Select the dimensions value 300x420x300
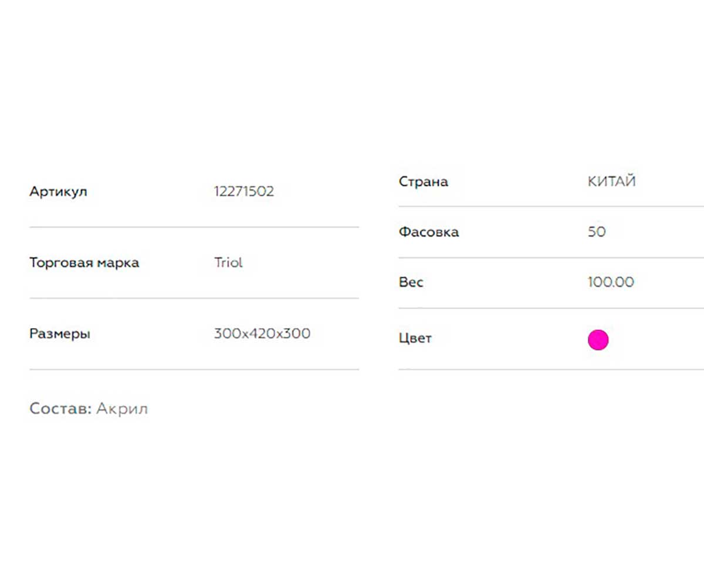 click(262, 333)
